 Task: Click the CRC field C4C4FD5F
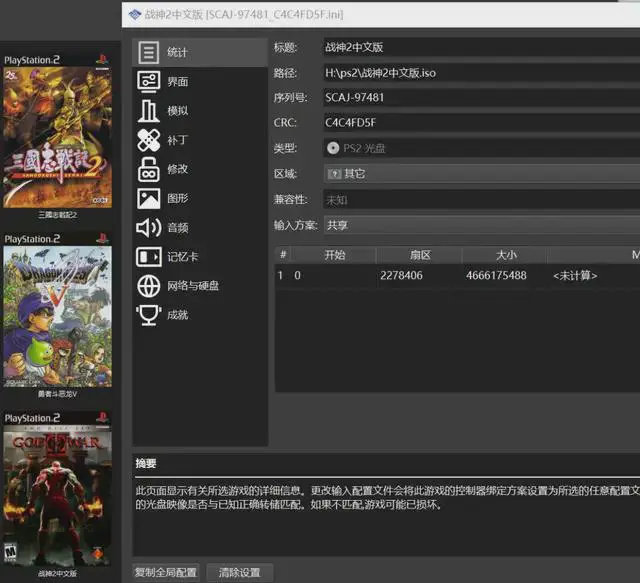tap(482, 122)
